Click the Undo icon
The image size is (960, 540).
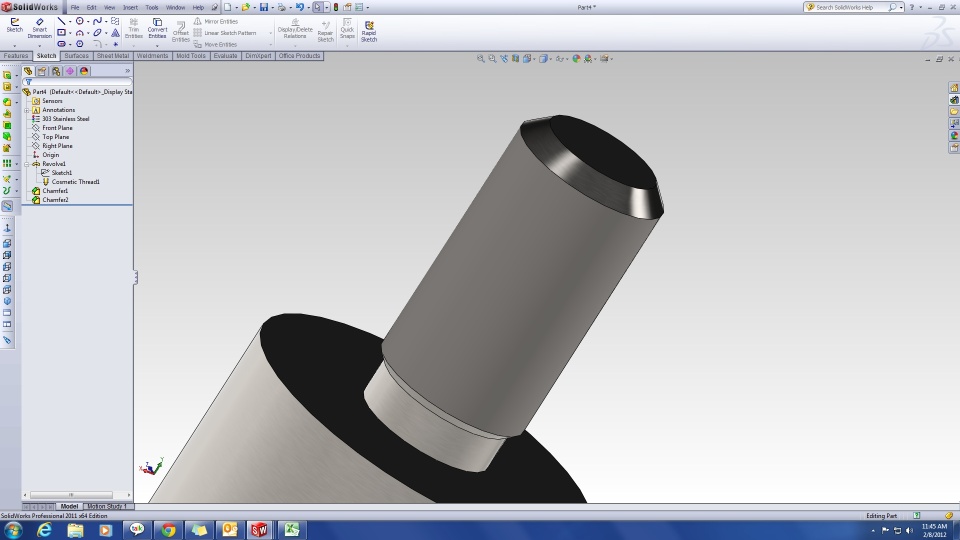tap(299, 7)
